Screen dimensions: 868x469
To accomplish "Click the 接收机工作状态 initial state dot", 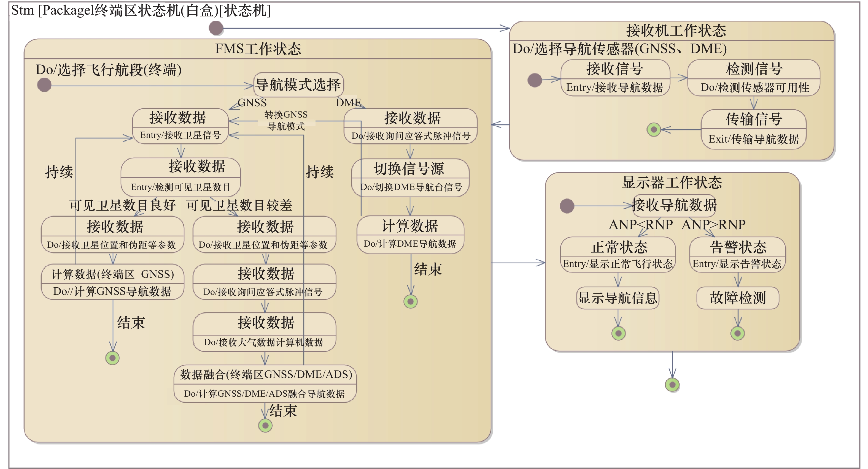I will tap(534, 80).
